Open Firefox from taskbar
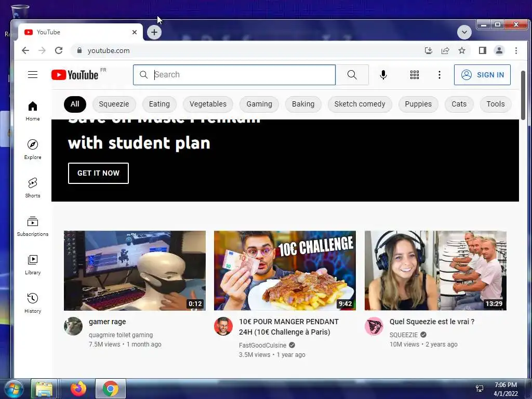 78,389
